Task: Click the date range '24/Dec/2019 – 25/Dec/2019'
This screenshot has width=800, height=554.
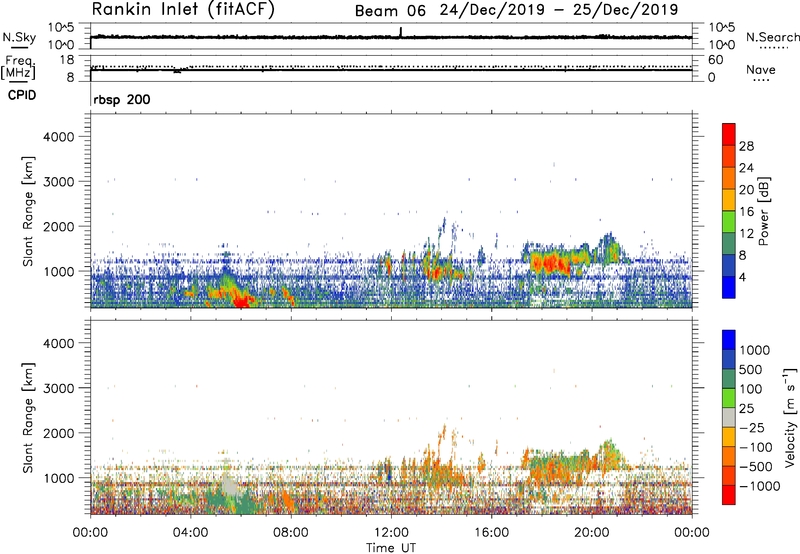Action: pos(559,10)
